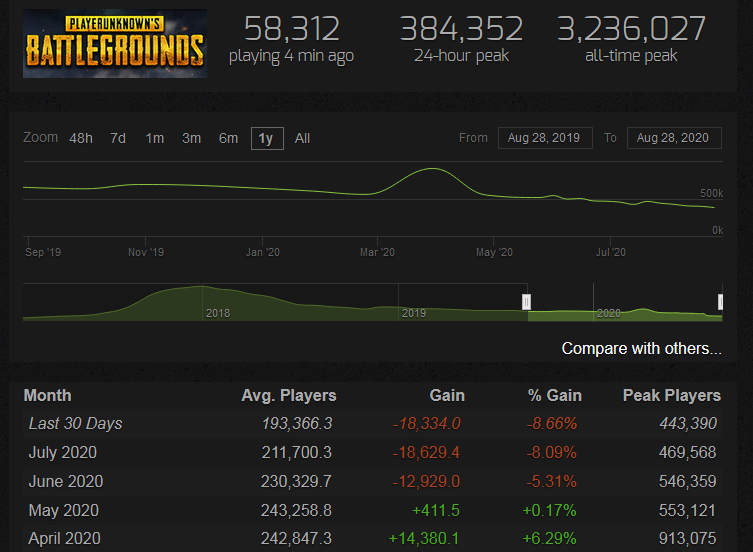Click the 443,390 peak players value
The width and height of the screenshot is (753, 552).
click(688, 424)
